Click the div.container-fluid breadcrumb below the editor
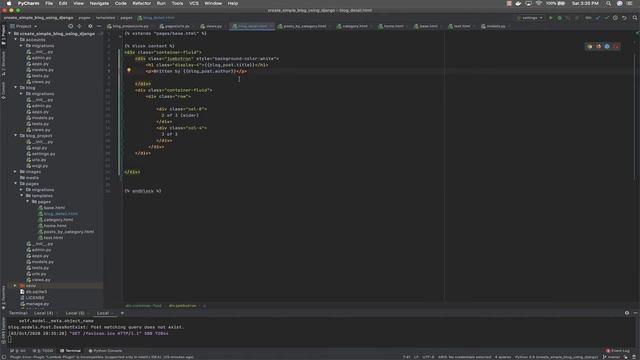The height and width of the screenshot is (360, 640). pyautogui.click(x=143, y=306)
